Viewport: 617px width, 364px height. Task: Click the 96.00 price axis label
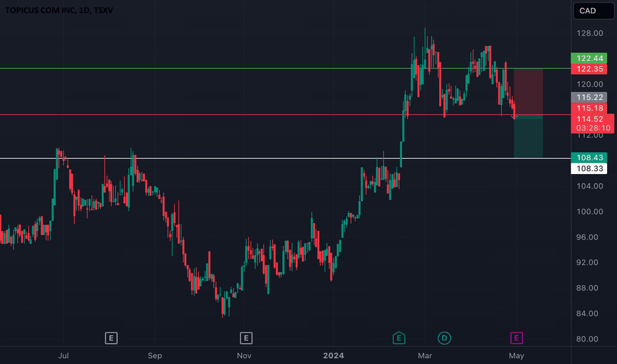tap(587, 238)
